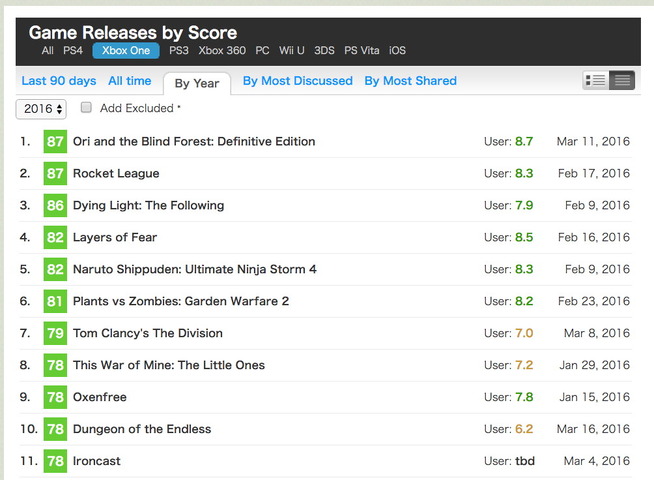Click user score 7.9 for Dying Light
Viewport: 654px width, 480px height.
click(524, 205)
